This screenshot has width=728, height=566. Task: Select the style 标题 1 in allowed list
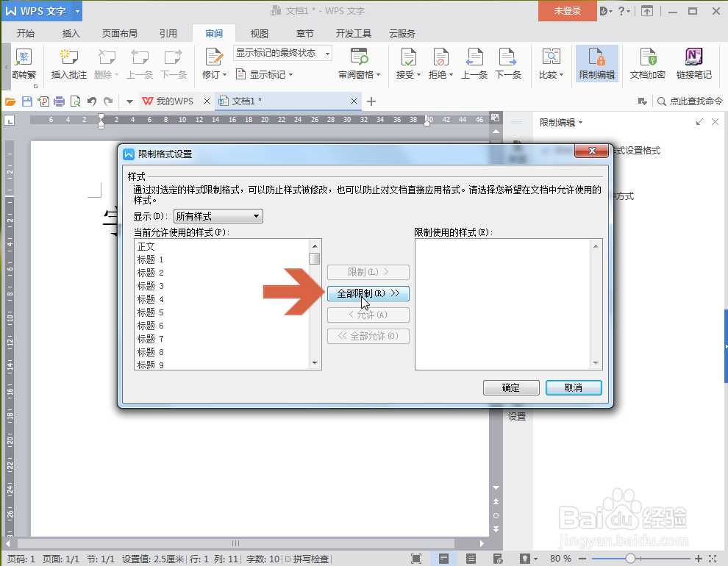[x=221, y=259]
